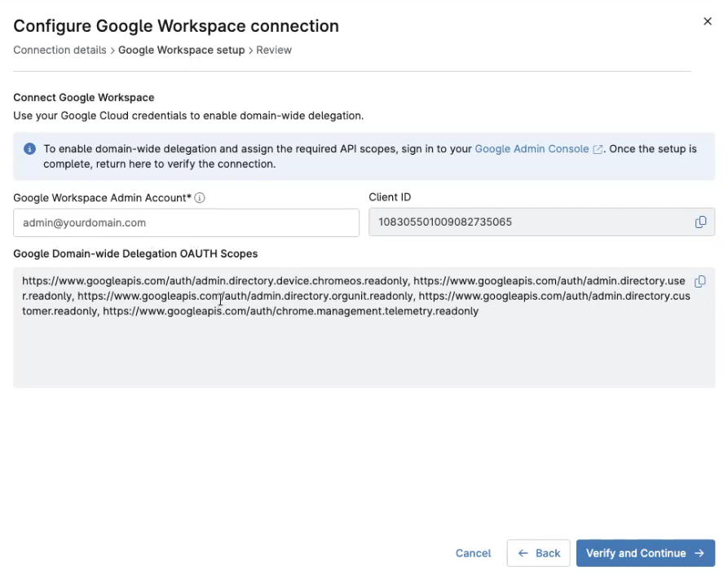Go Back to the previous step

pos(539,553)
